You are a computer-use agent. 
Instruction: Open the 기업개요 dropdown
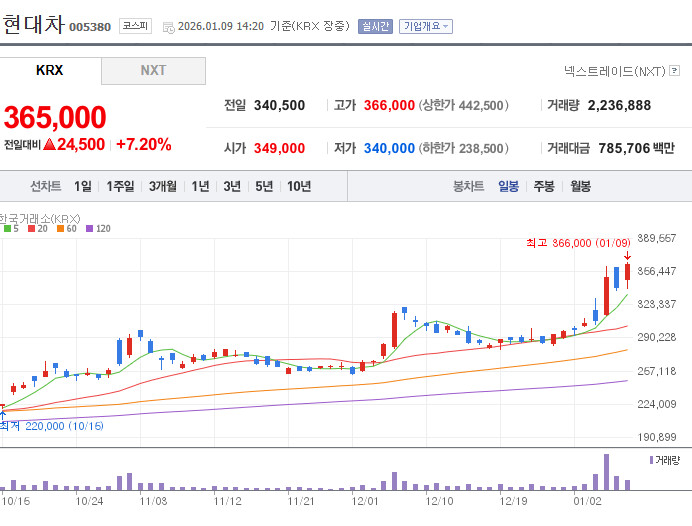(425, 27)
